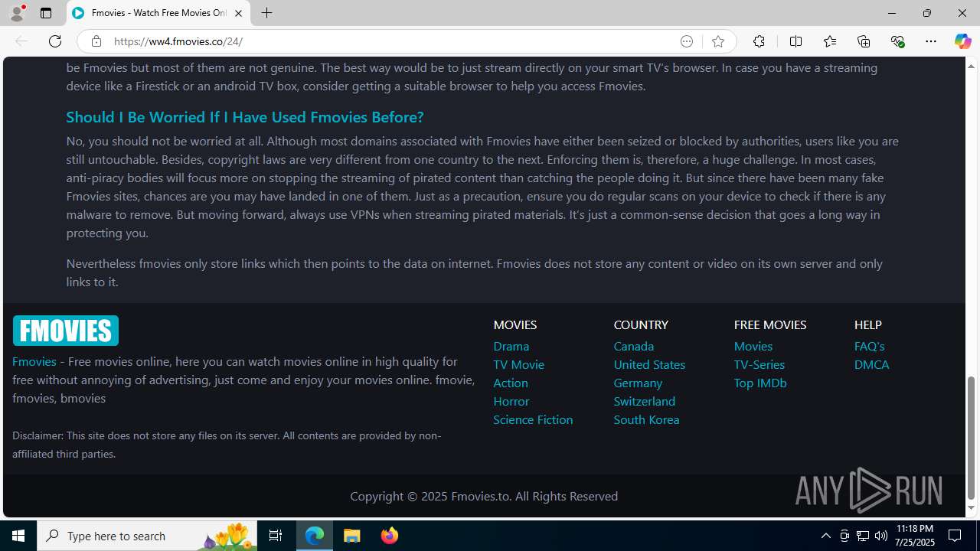Click the page vertical scrollbar thumb
Image resolution: width=980 pixels, height=551 pixels.
pos(971,437)
